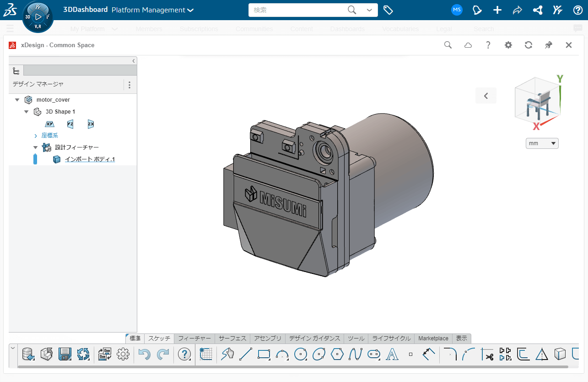Select the Polygon sketch tool

pyautogui.click(x=337, y=354)
